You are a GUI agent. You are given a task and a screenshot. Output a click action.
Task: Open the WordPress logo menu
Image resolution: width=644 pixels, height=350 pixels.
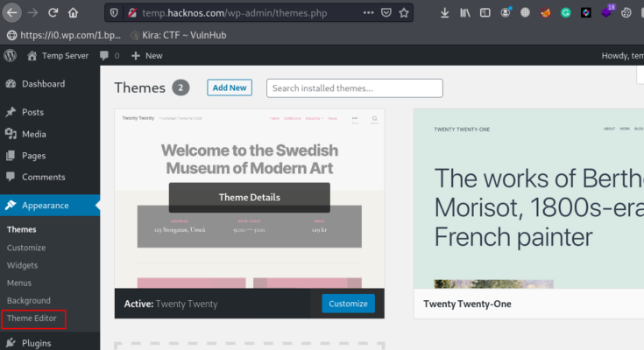[x=11, y=55]
